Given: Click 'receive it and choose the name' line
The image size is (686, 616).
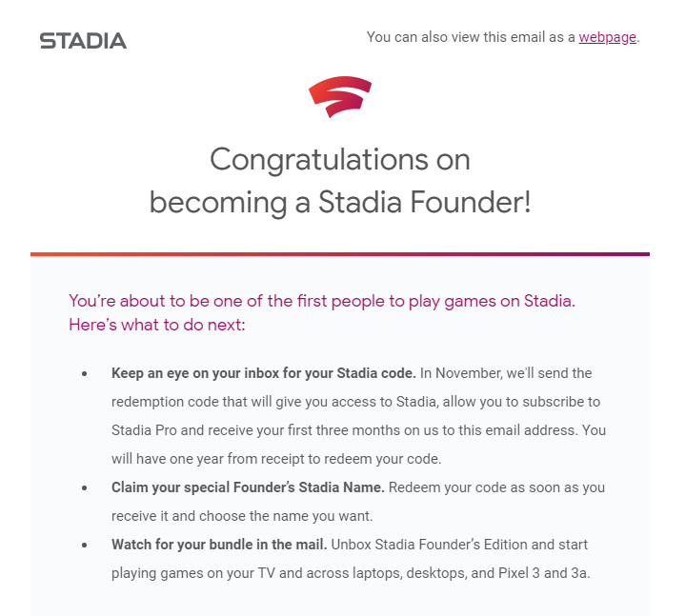Looking at the screenshot, I should click(x=242, y=516).
